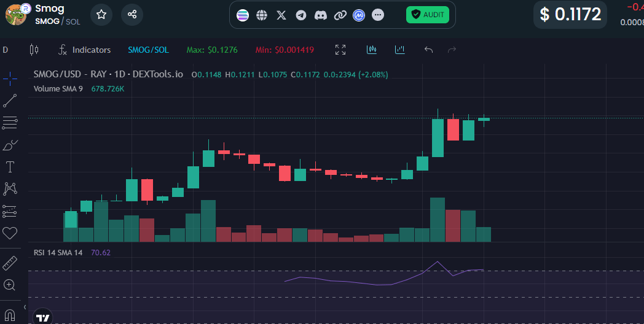
Task: Open the Solana explorer icon link
Action: click(243, 15)
